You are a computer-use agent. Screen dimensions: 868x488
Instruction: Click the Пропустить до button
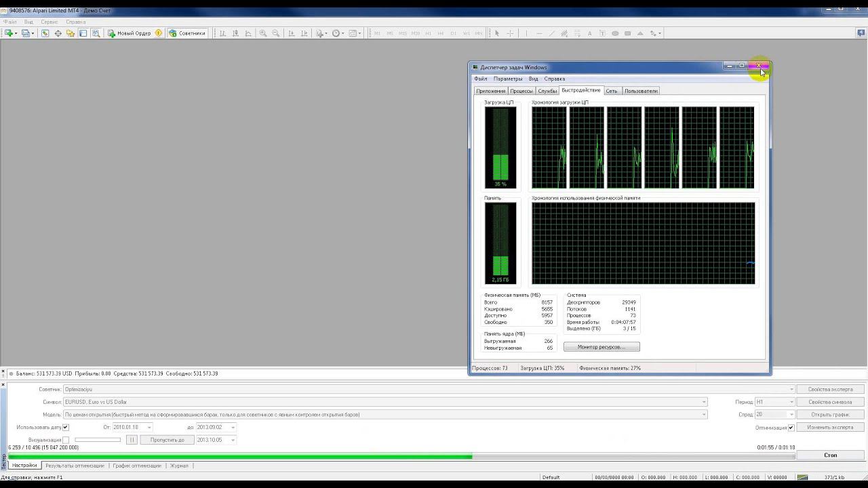click(167, 441)
